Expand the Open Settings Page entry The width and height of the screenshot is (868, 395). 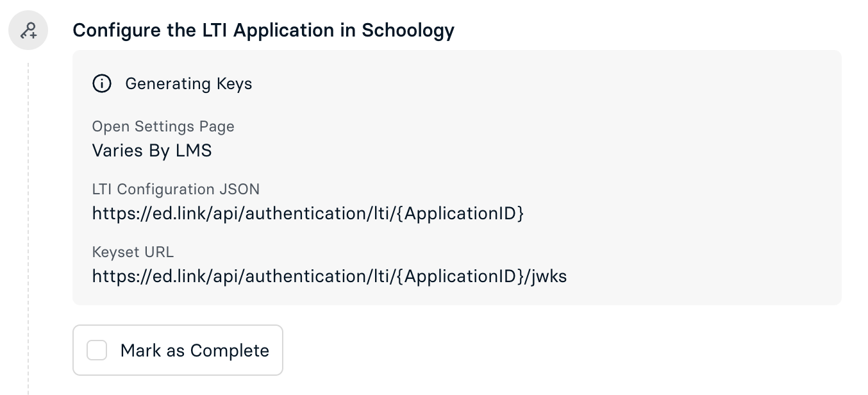(x=163, y=126)
